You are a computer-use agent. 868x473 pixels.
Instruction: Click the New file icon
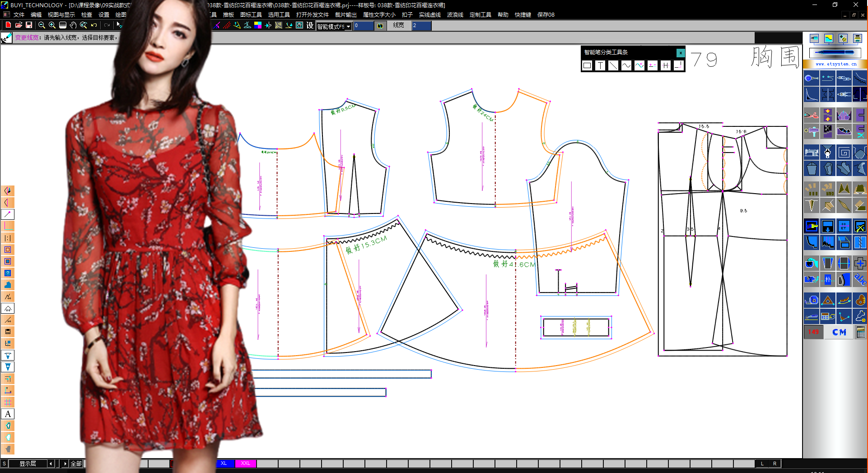8,25
